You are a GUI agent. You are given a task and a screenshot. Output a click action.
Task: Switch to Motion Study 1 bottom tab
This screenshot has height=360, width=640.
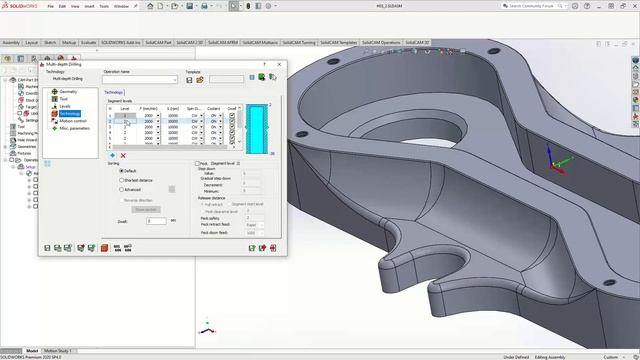(x=58, y=351)
